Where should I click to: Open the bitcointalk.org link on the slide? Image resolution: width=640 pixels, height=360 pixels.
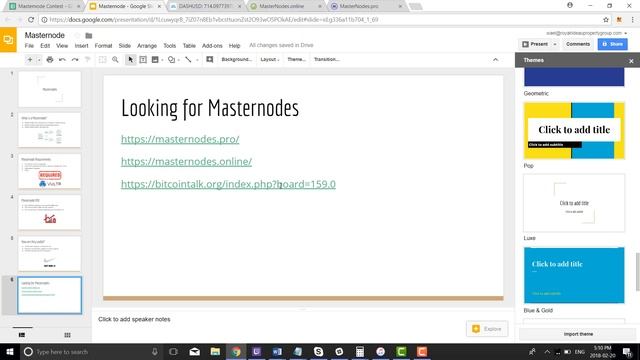pyautogui.click(x=228, y=184)
